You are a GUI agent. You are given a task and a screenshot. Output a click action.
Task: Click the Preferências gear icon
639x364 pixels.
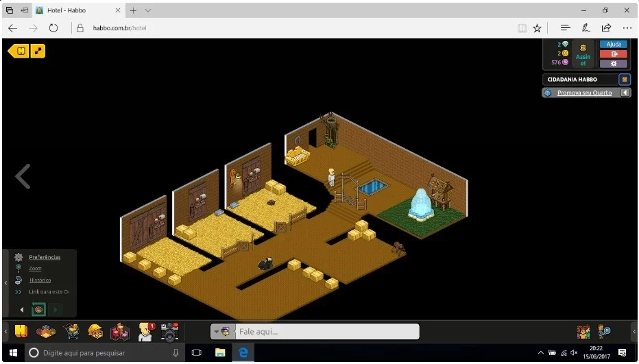click(19, 257)
